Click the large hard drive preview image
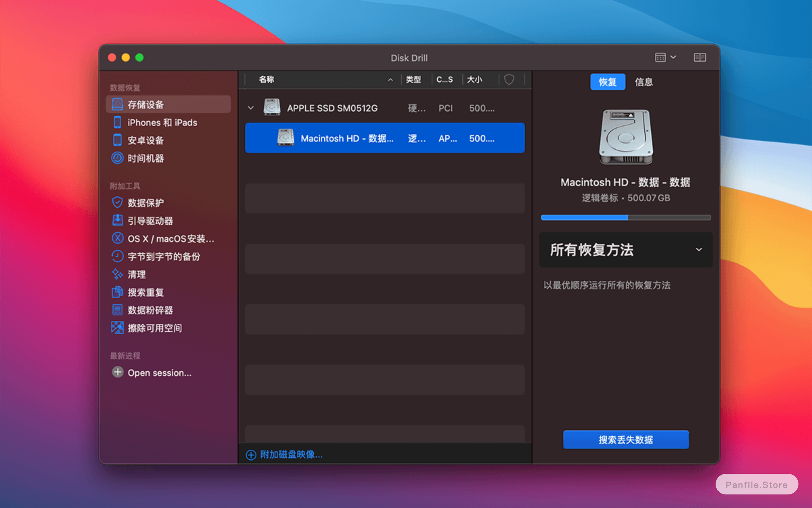812x508 pixels. coord(626,137)
